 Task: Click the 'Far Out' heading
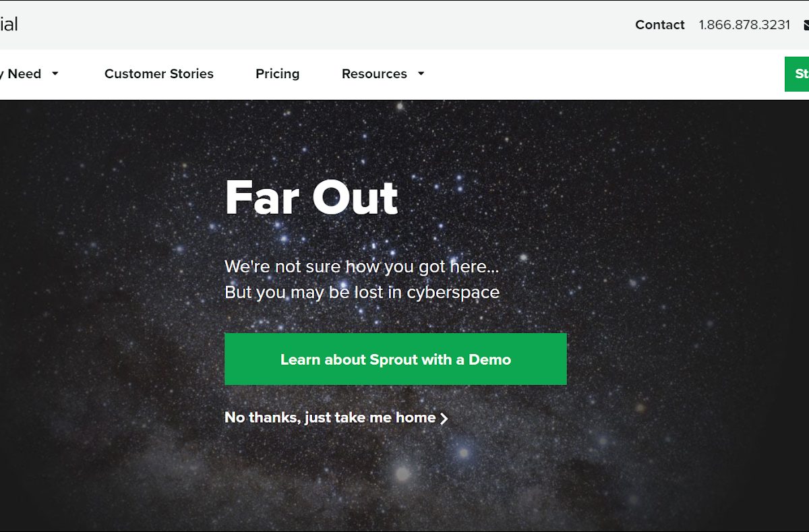(311, 198)
